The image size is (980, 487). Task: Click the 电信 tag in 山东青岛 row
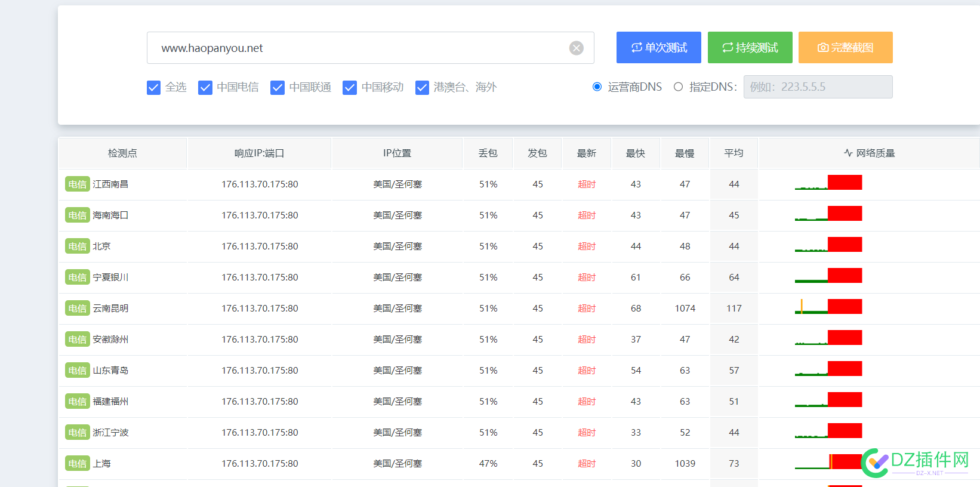click(77, 371)
